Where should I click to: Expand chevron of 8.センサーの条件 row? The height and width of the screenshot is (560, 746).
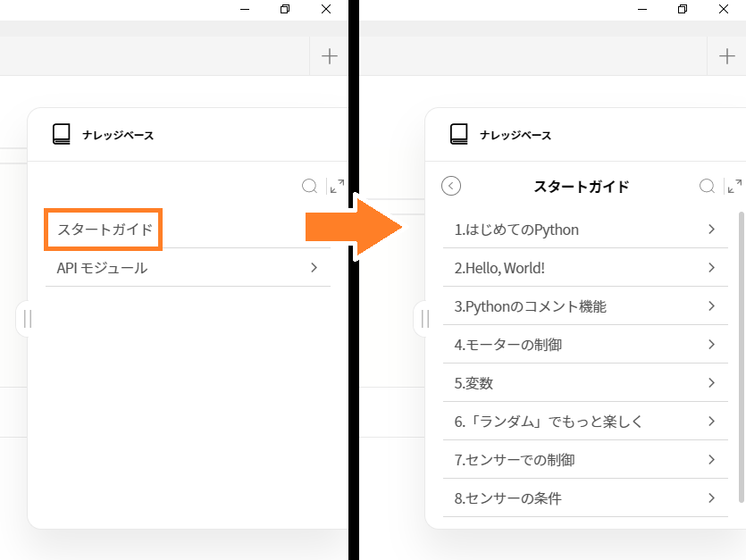click(x=712, y=498)
